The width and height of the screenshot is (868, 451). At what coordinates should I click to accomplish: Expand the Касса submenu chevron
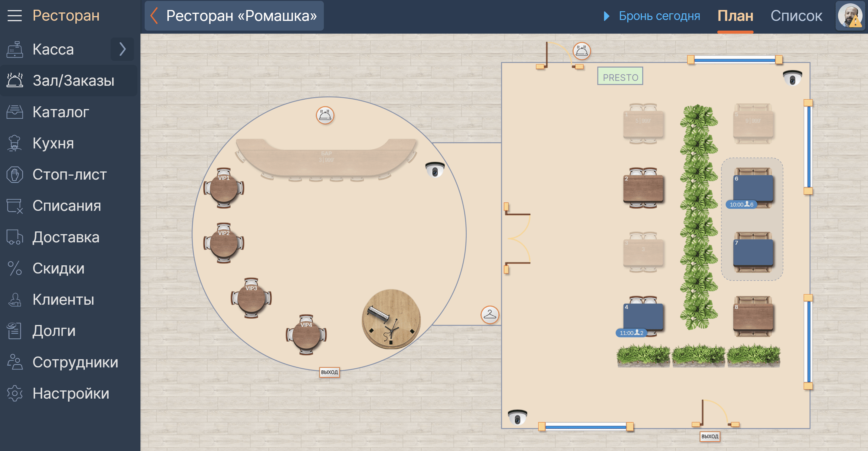pos(122,49)
